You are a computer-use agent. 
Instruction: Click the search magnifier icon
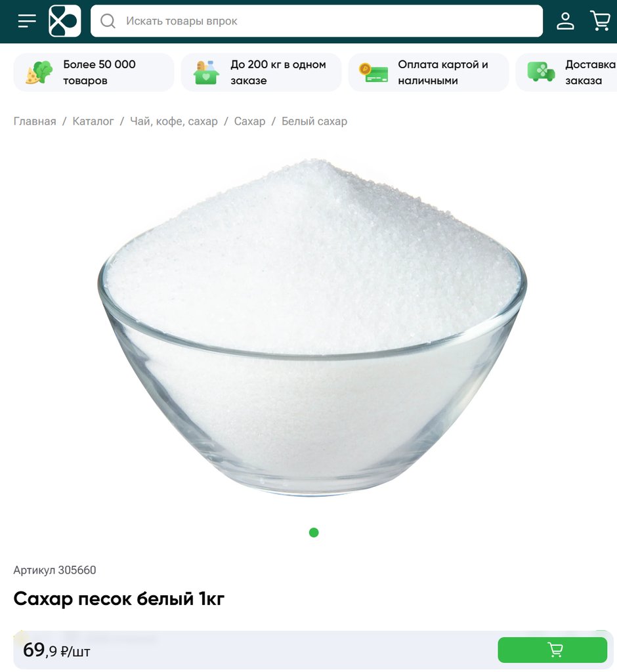tap(108, 21)
